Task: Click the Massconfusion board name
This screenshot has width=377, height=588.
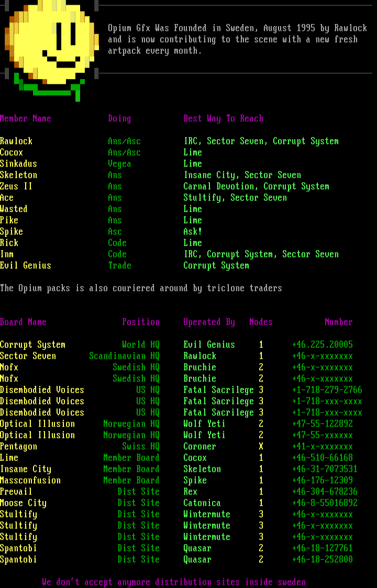Action: point(30,481)
